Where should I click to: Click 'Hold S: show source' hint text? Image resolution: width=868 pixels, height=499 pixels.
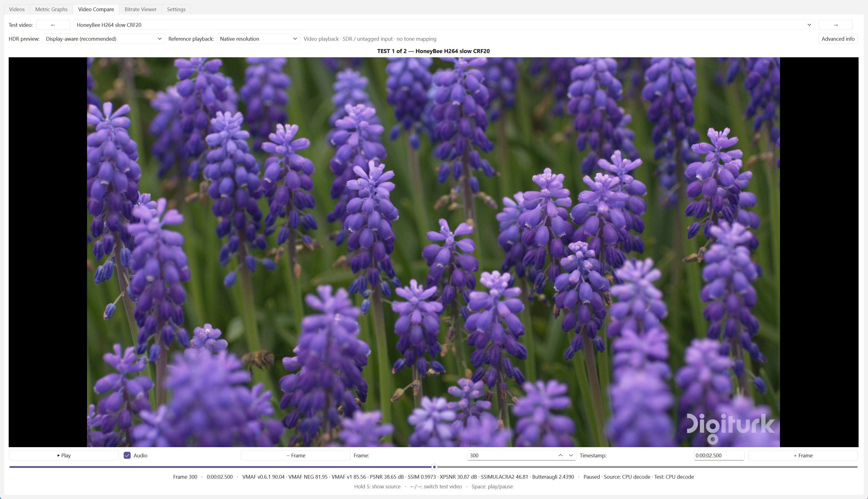[x=377, y=486]
